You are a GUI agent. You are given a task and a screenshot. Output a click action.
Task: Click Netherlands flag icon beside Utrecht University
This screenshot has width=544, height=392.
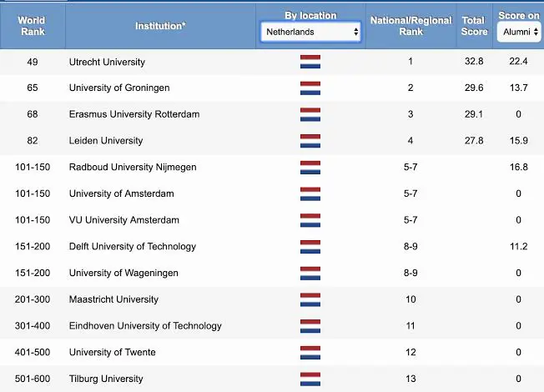(310, 62)
